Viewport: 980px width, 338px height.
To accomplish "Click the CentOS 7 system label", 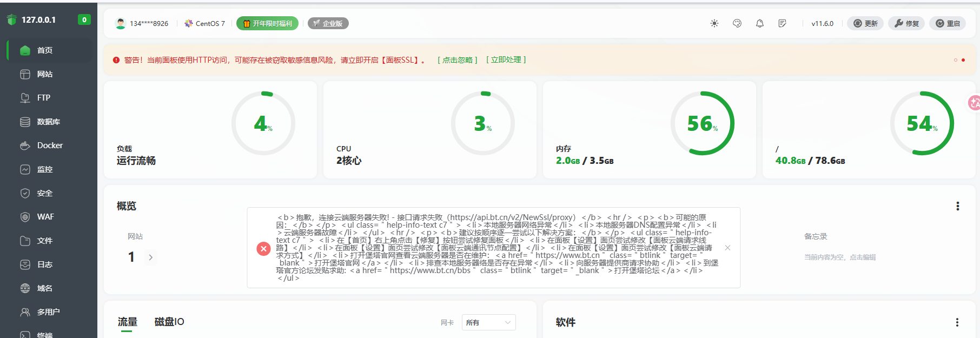I will [204, 23].
